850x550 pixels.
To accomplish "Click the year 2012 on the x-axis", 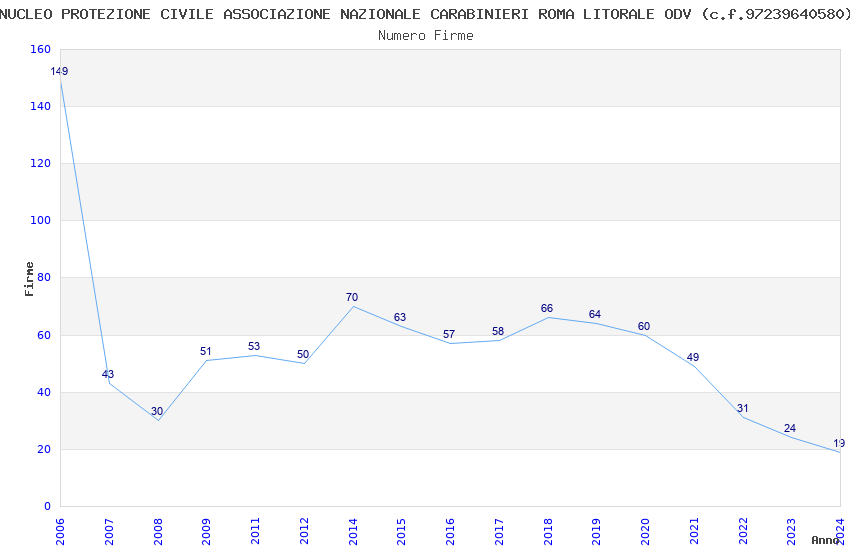I will tap(304, 532).
